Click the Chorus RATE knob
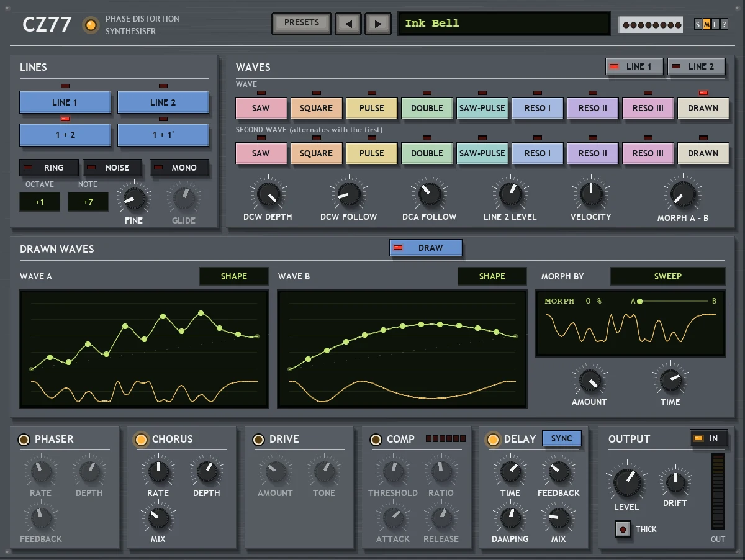 (158, 472)
